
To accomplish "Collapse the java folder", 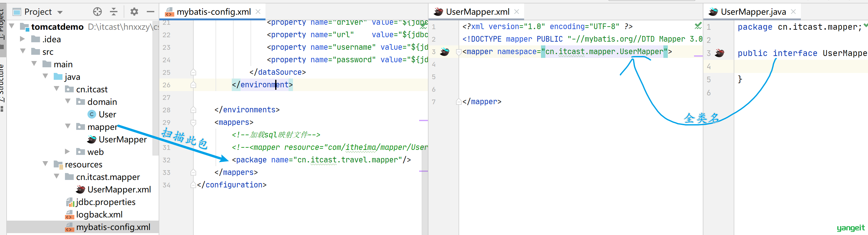I will [46, 76].
